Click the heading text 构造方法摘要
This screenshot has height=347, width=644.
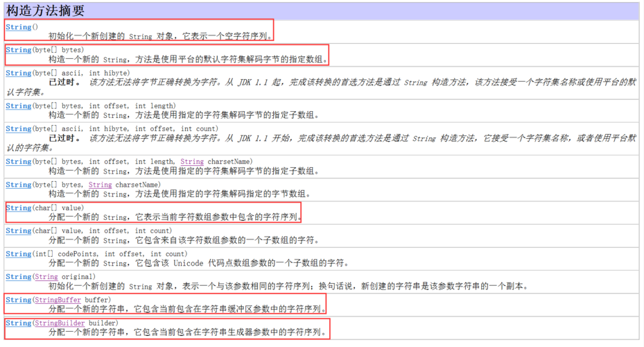tap(45, 10)
